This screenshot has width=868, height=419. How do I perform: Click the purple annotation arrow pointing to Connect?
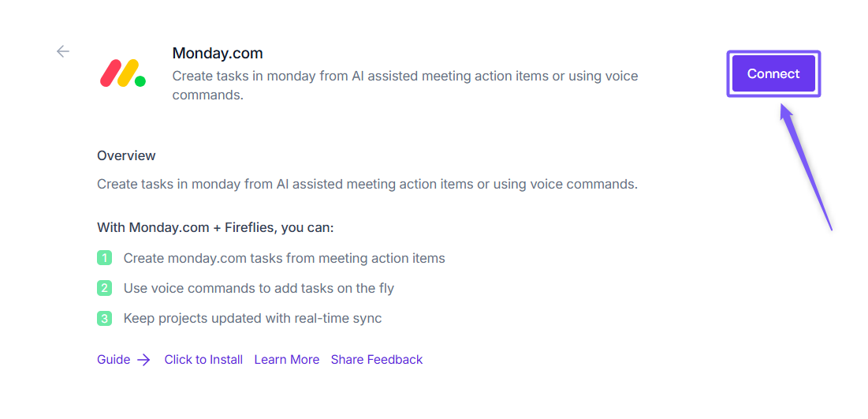807,168
